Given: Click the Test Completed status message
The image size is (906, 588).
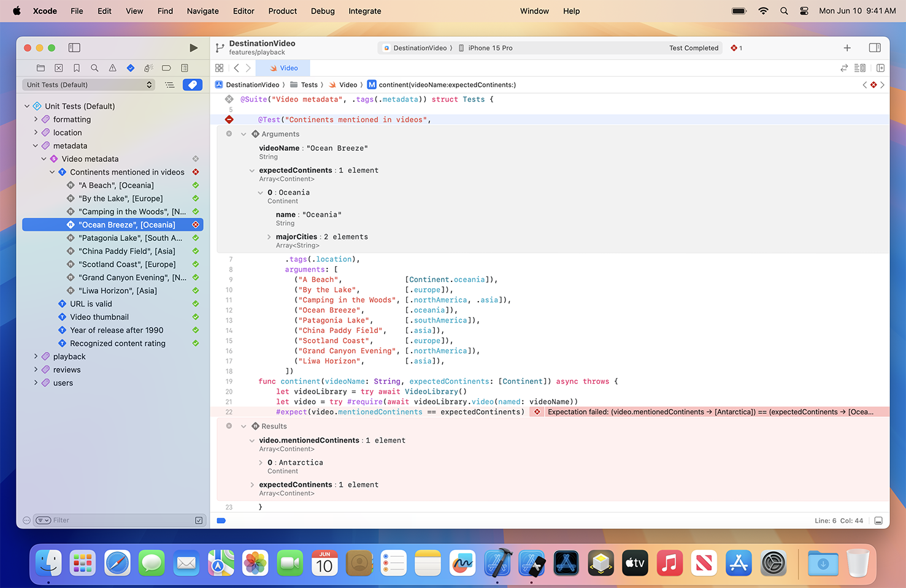Looking at the screenshot, I should point(694,47).
